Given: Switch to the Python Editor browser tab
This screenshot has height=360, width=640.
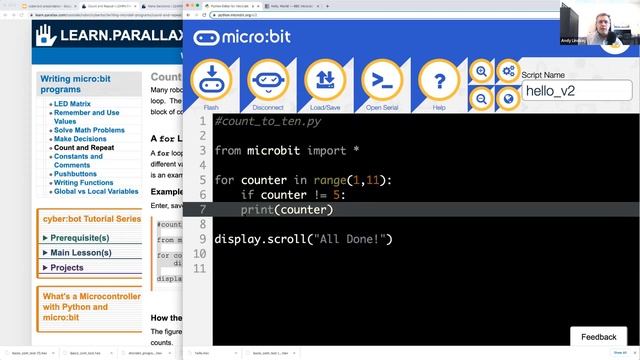Looking at the screenshot, I should click(x=232, y=6).
